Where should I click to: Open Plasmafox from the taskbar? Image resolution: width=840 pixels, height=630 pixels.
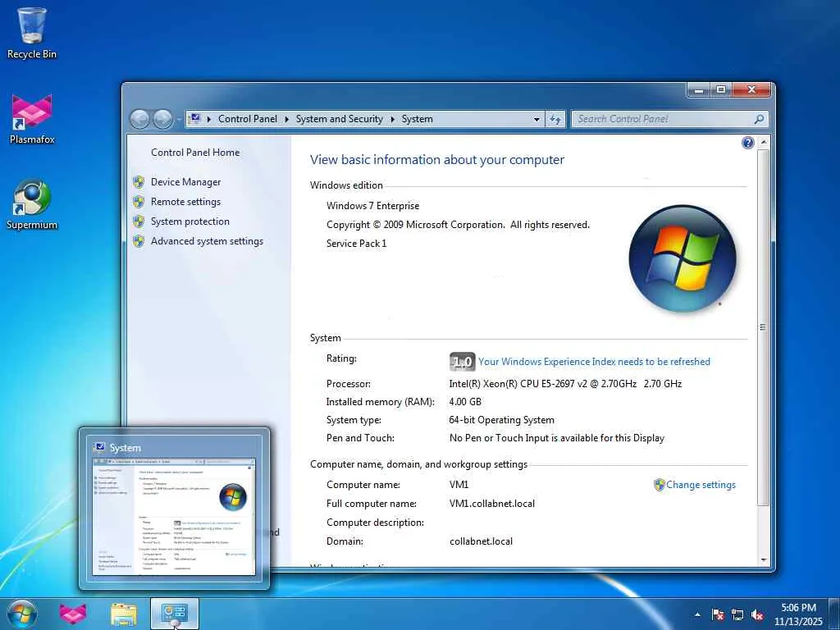click(x=73, y=614)
